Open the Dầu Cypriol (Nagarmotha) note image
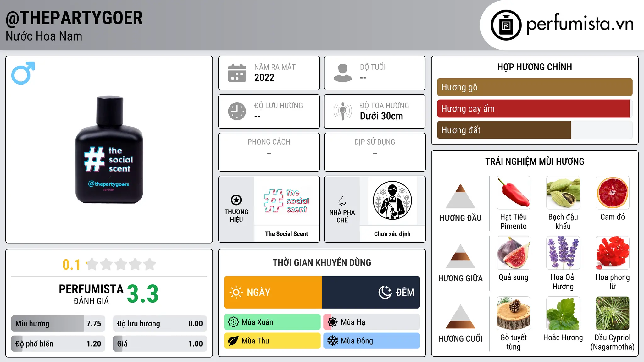The height and width of the screenshot is (362, 644). tap(613, 313)
